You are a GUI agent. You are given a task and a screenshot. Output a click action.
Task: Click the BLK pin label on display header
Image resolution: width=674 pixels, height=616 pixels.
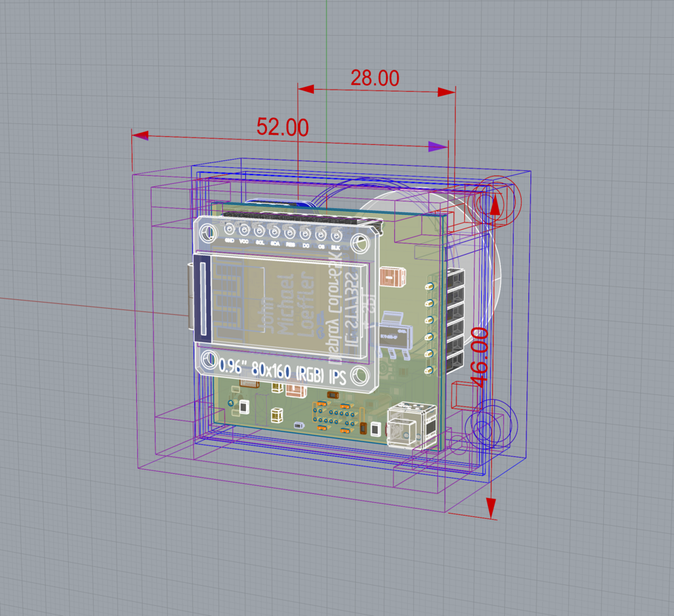336,247
